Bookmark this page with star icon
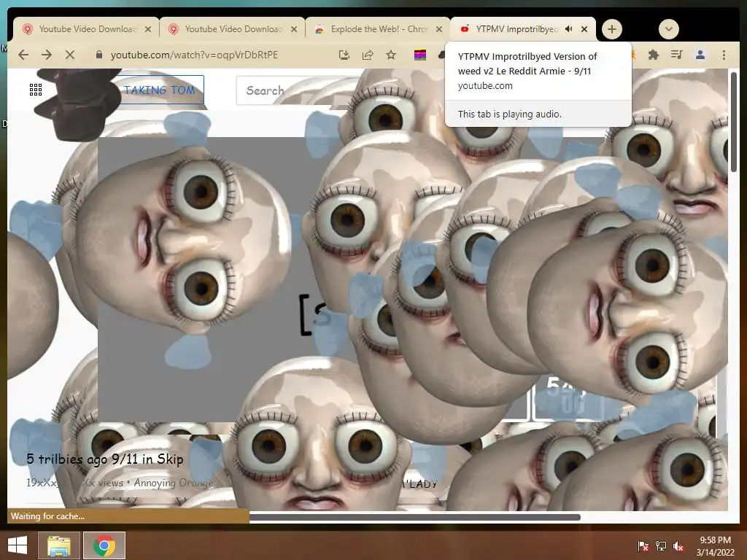The height and width of the screenshot is (560, 747). [391, 55]
